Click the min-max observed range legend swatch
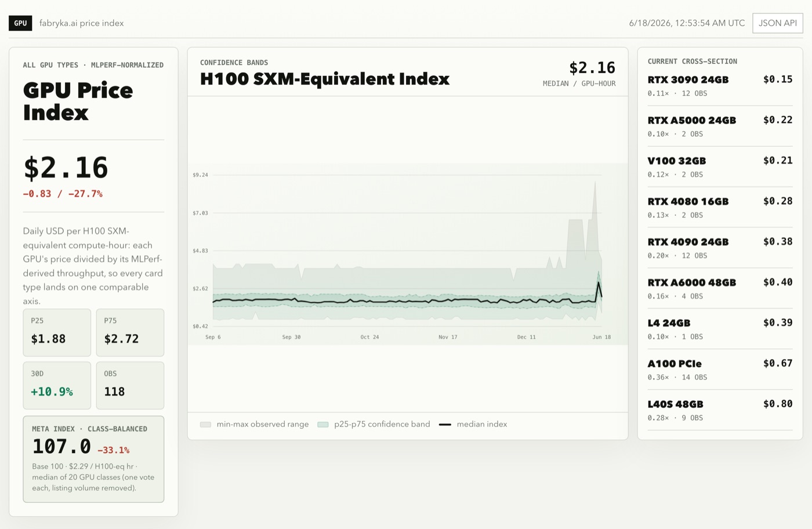This screenshot has height=529, width=812. click(205, 425)
